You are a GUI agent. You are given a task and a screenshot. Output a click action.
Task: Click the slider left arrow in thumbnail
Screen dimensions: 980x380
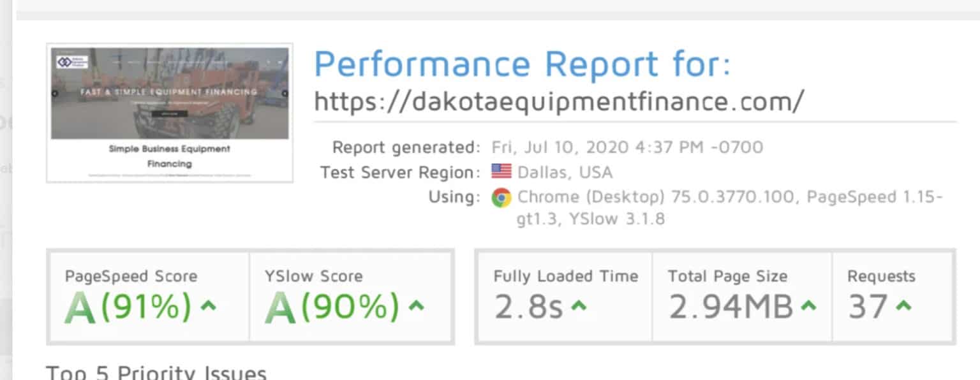point(55,93)
